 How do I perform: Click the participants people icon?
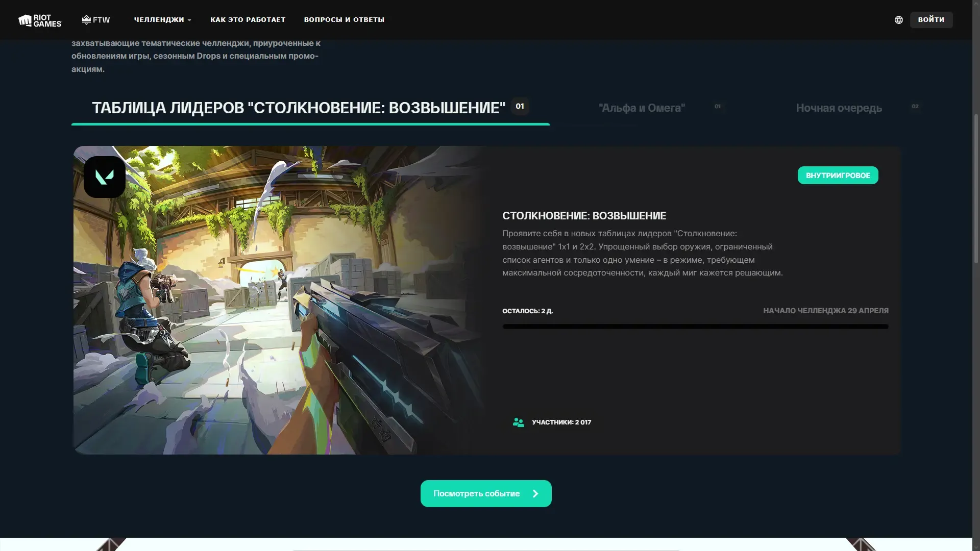click(518, 422)
